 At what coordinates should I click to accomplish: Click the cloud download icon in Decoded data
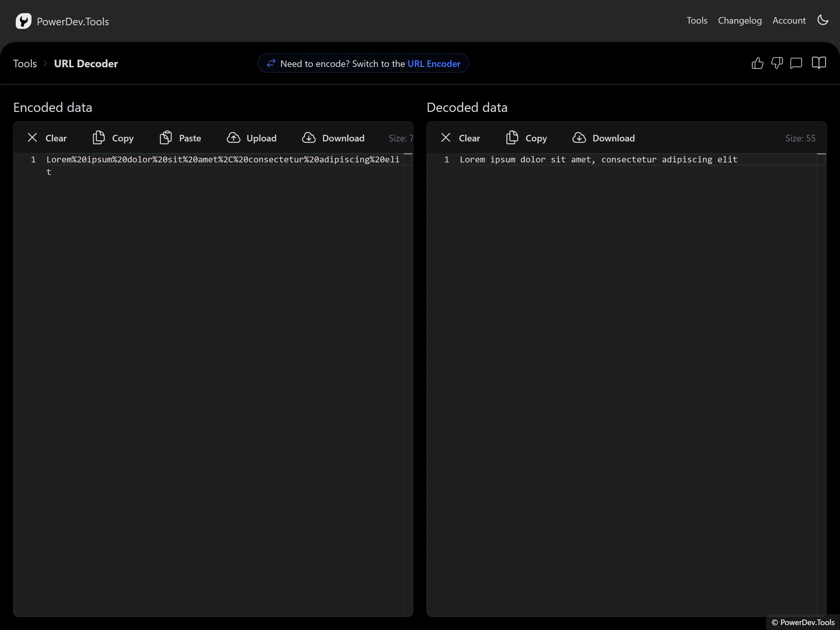click(579, 137)
